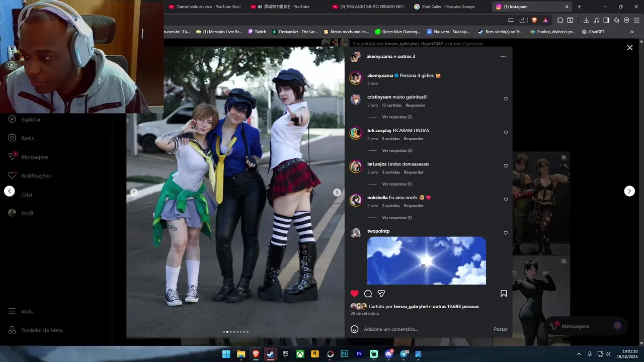This screenshot has height=362, width=644.
Task: Open the comment bubble icon under the post
Action: point(368,294)
